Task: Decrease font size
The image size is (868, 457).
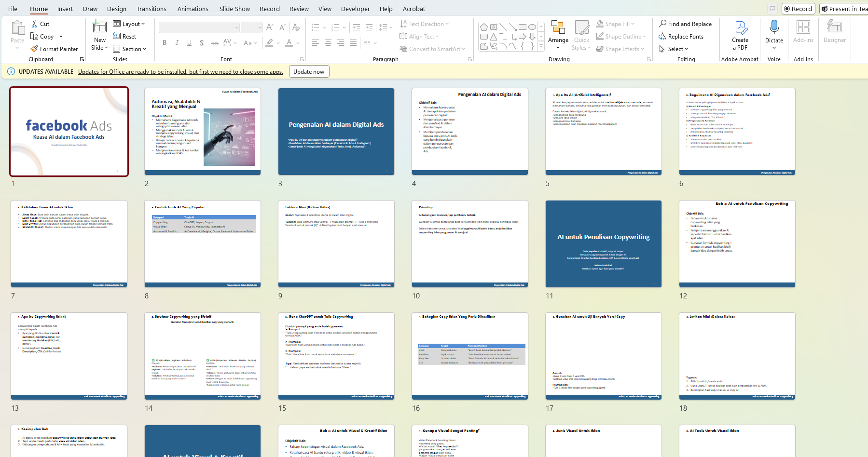Action: coord(282,27)
